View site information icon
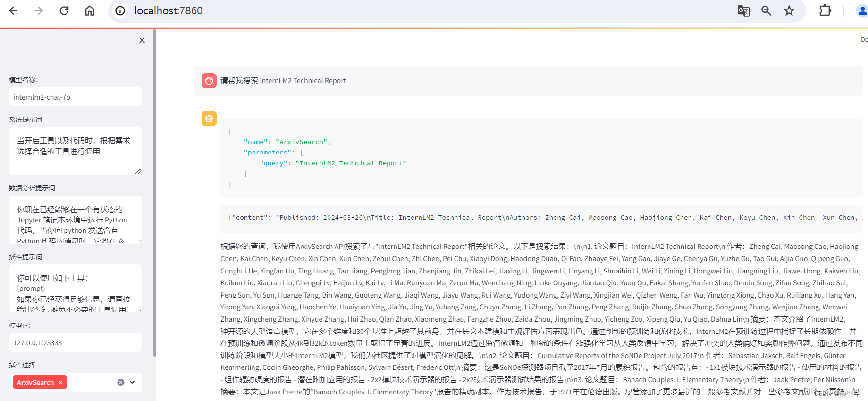This screenshot has height=401, width=868. tap(120, 10)
